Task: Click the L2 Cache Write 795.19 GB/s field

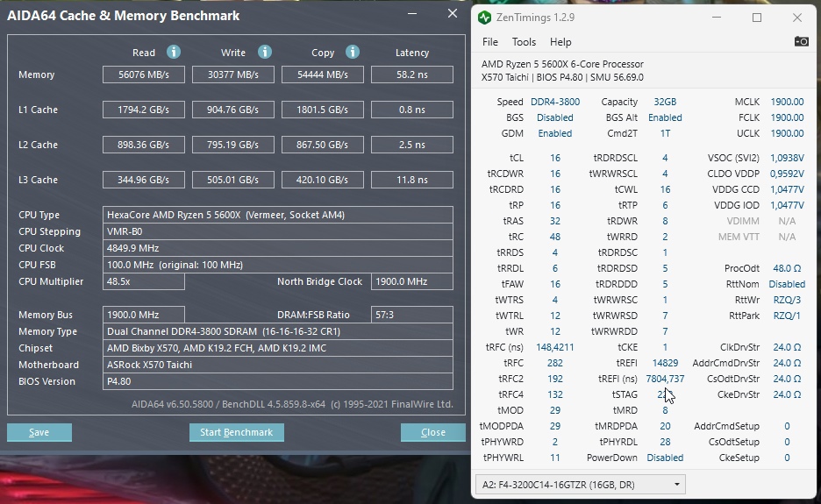Action: tap(233, 145)
